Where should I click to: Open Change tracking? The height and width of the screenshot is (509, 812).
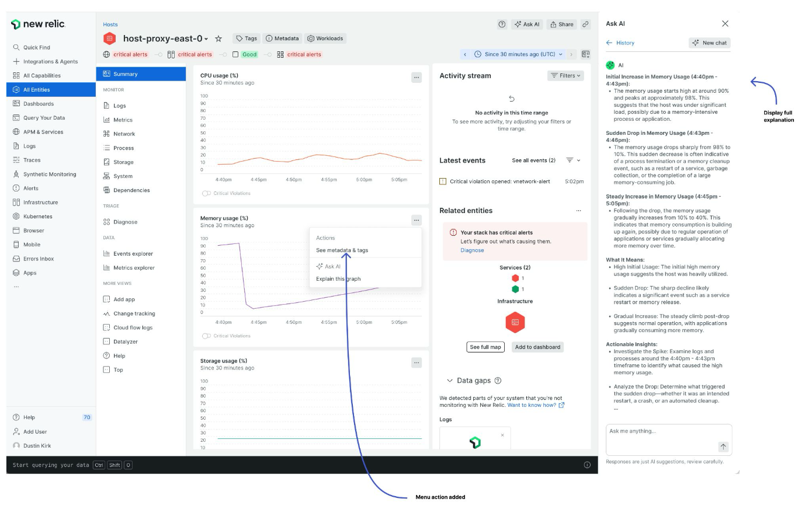(129, 313)
